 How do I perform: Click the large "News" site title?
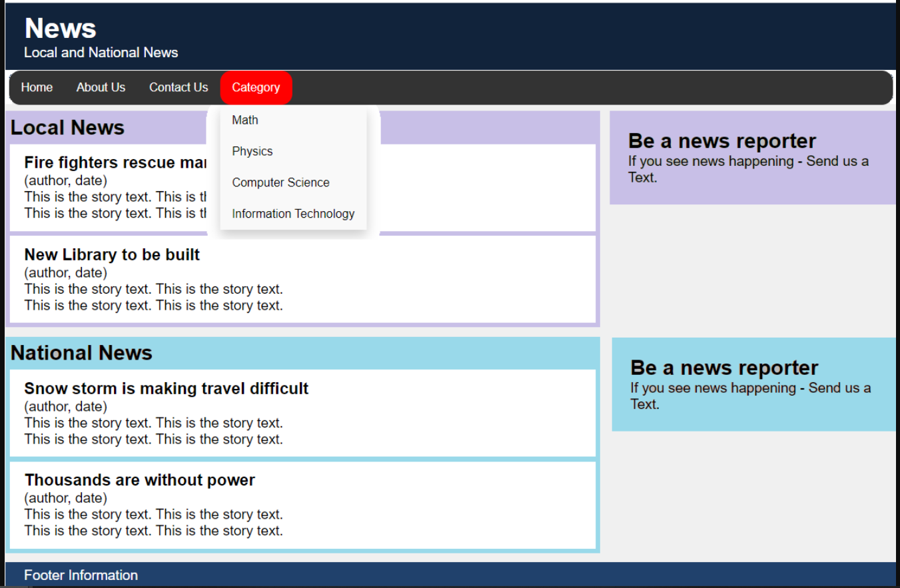(61, 28)
